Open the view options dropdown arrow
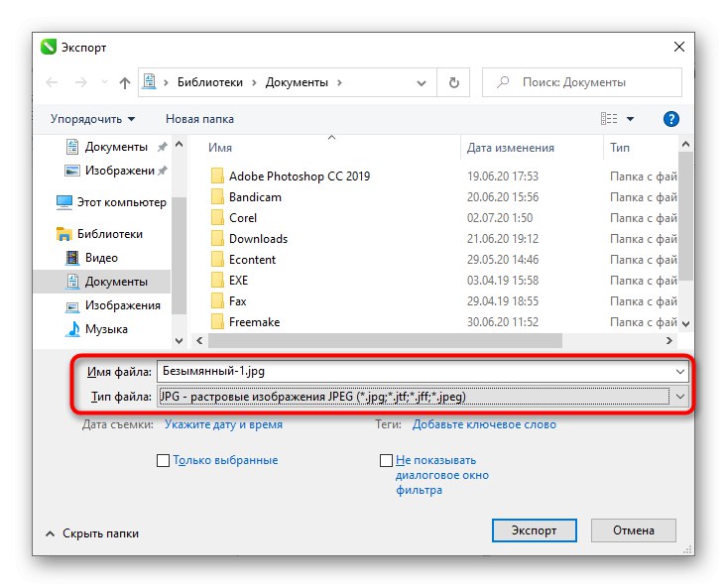This screenshot has width=727, height=588. (x=630, y=119)
